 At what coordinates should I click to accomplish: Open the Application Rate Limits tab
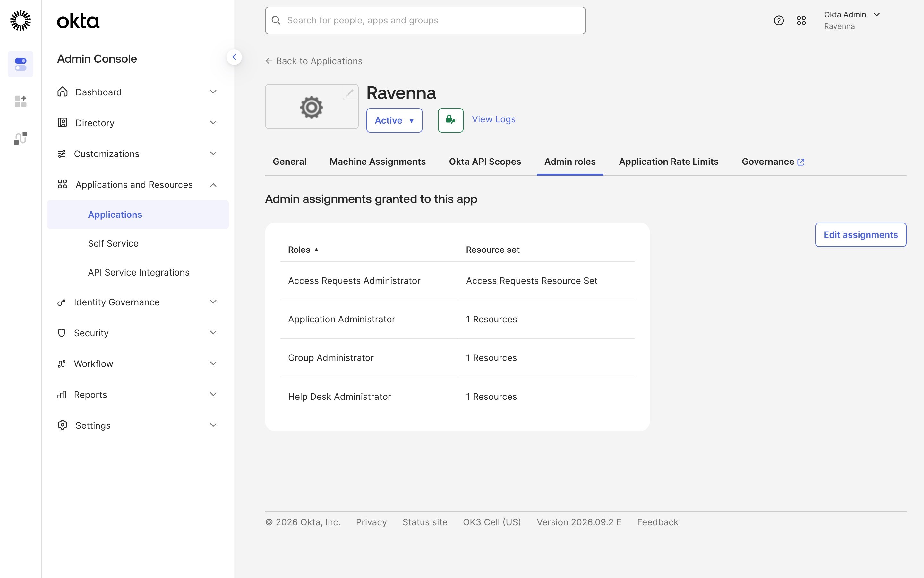point(669,162)
